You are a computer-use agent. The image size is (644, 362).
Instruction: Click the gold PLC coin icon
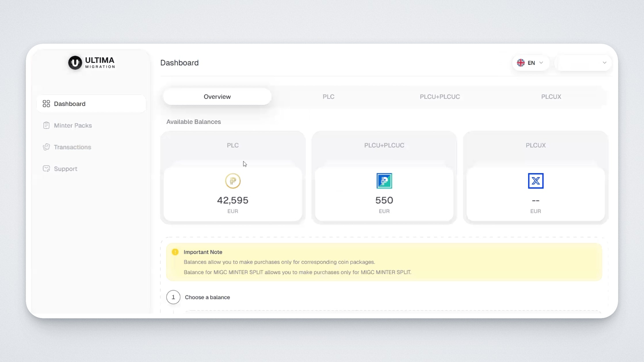click(233, 181)
